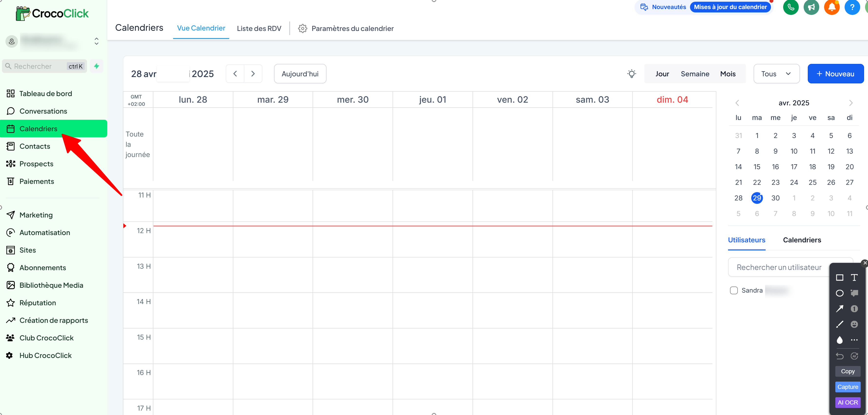The width and height of the screenshot is (868, 415).
Task: Select Calendriers in the sidebar menu
Action: pyautogui.click(x=54, y=129)
